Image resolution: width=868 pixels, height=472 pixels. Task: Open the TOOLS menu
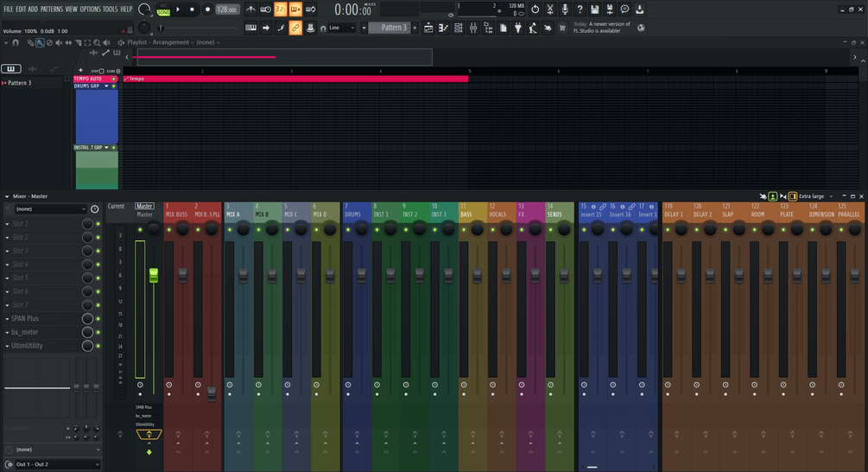111,9
